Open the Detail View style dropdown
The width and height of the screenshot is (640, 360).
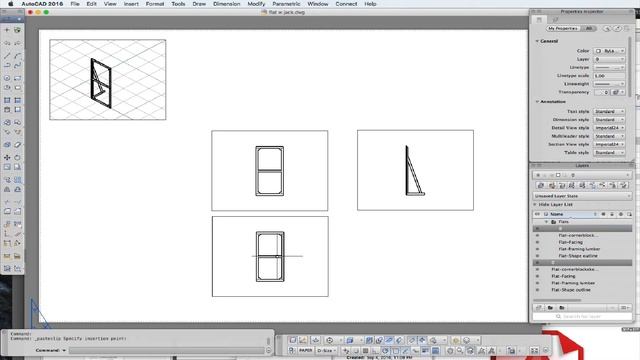pyautogui.click(x=609, y=128)
